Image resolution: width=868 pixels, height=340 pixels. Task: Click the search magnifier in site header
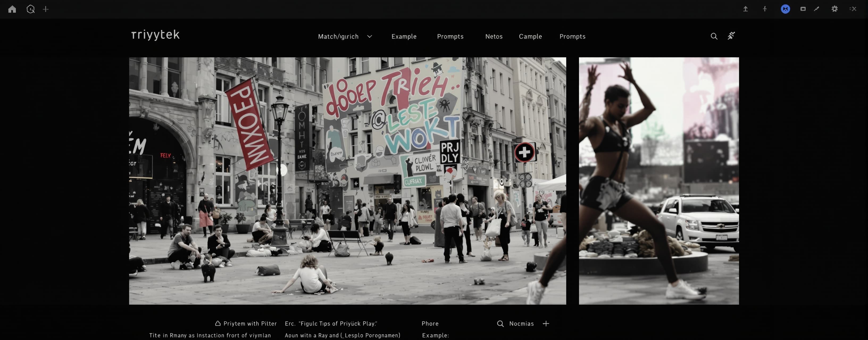click(x=714, y=36)
